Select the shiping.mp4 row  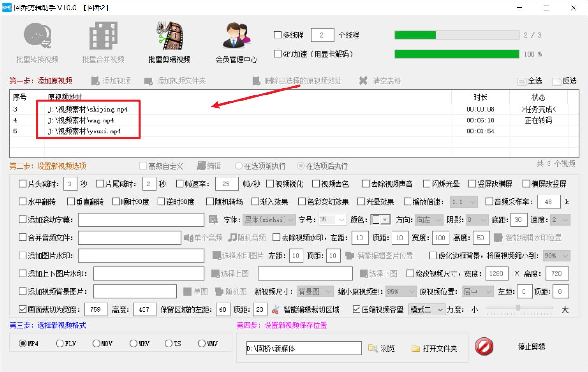coord(294,109)
